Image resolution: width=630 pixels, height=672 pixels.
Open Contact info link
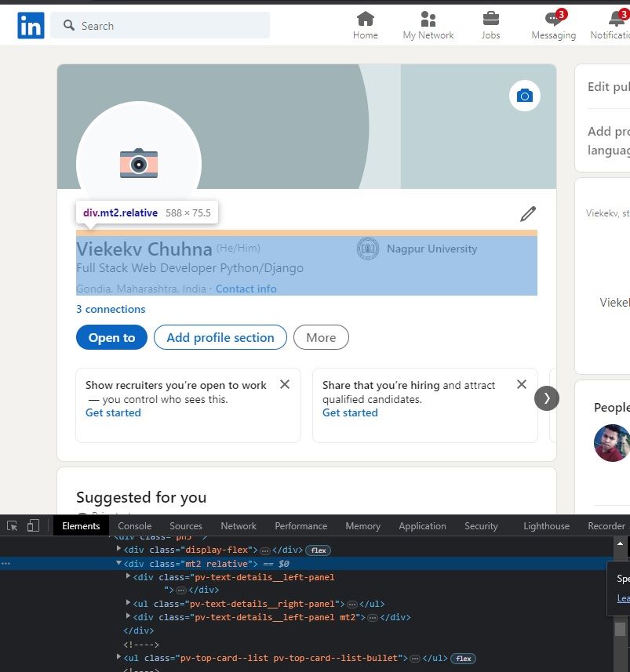(x=246, y=289)
